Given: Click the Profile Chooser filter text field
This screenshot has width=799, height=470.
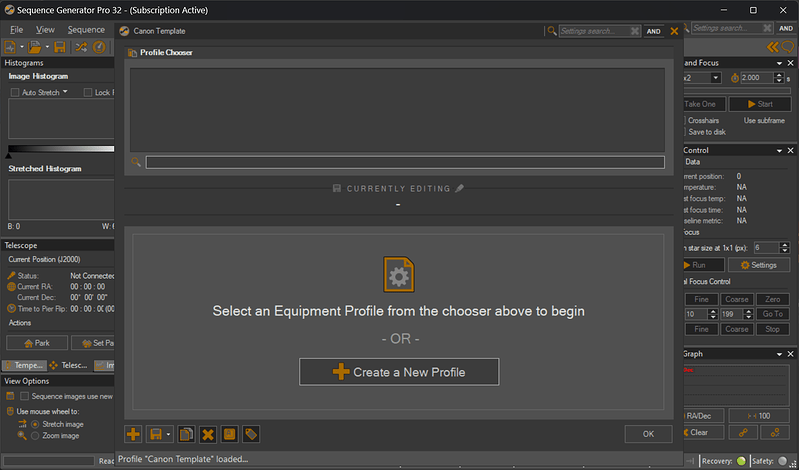Looking at the screenshot, I should tap(405, 162).
